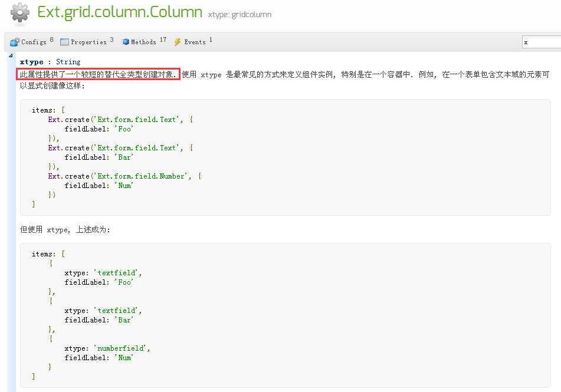Click fieldLabel 'Num' in the first code block

coord(99,185)
